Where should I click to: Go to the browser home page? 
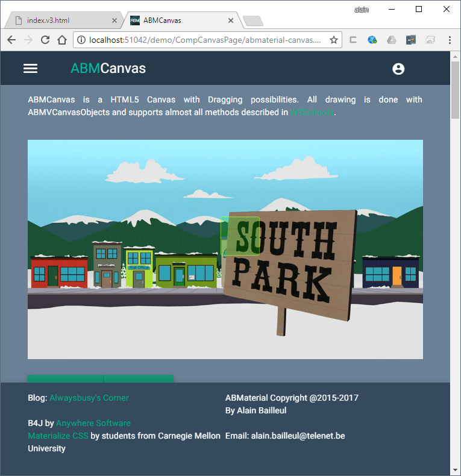pyautogui.click(x=62, y=40)
